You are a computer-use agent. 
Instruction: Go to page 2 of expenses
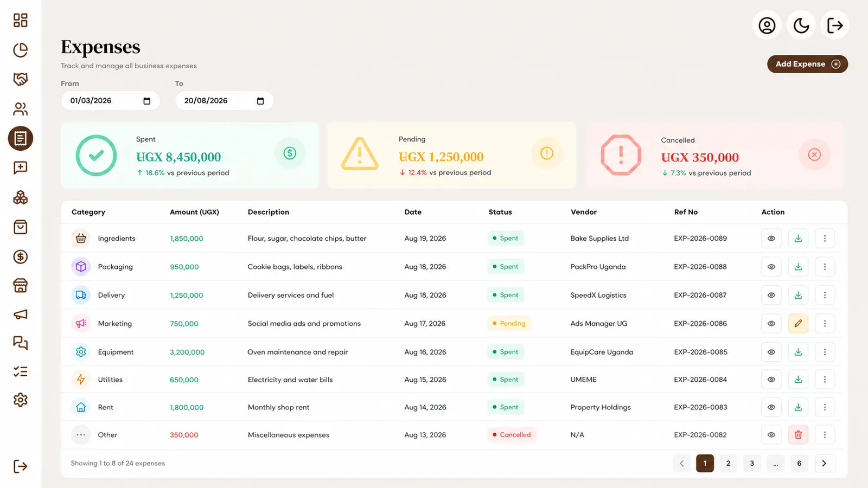728,464
